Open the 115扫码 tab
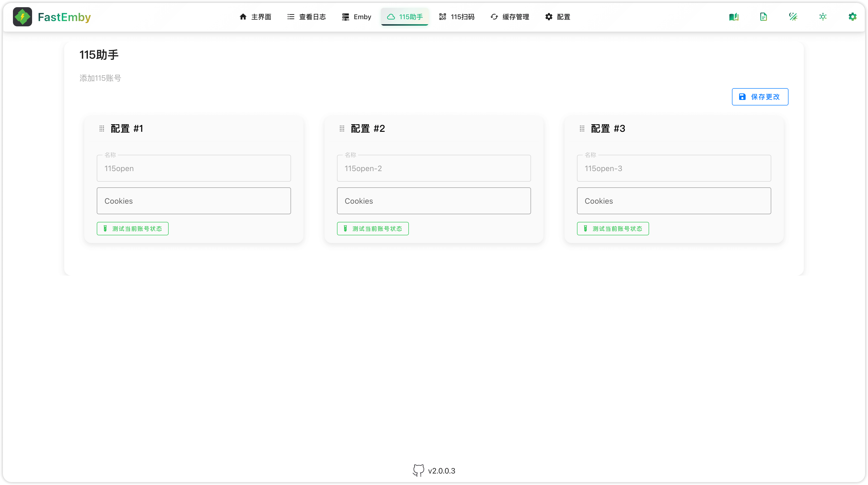Image resolution: width=868 pixels, height=485 pixels. tap(457, 17)
